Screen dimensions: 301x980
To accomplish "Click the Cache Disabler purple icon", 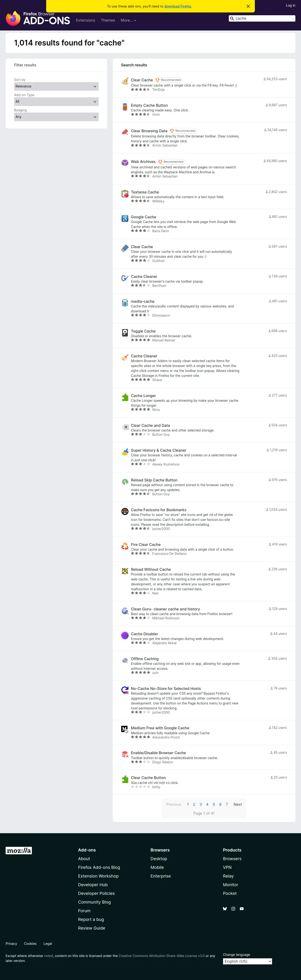I will point(125,635).
